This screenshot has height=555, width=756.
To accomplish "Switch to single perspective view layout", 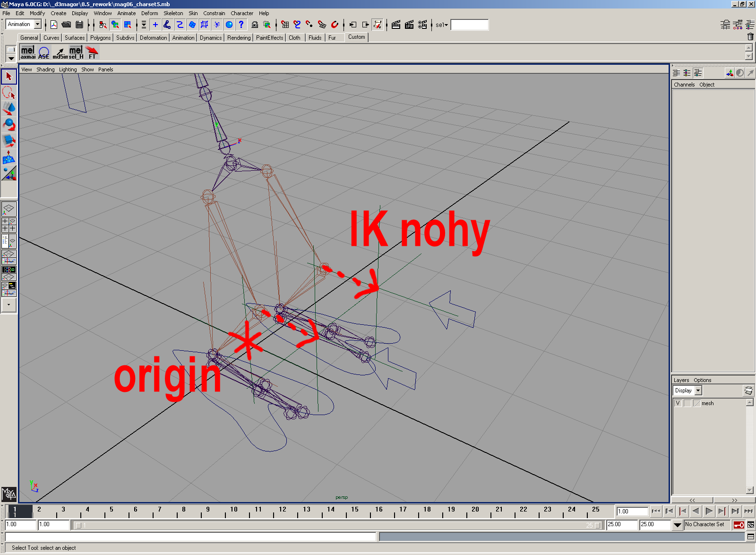I will (x=9, y=208).
